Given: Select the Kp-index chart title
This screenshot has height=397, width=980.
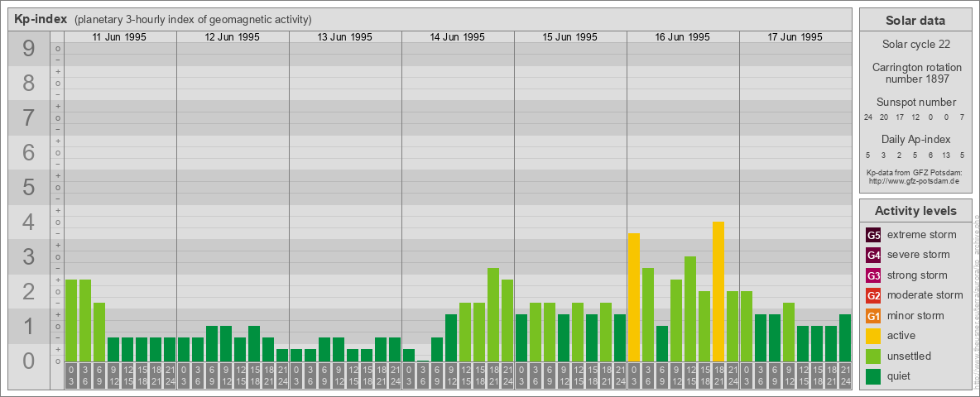Looking at the screenshot, I should tap(41, 19).
